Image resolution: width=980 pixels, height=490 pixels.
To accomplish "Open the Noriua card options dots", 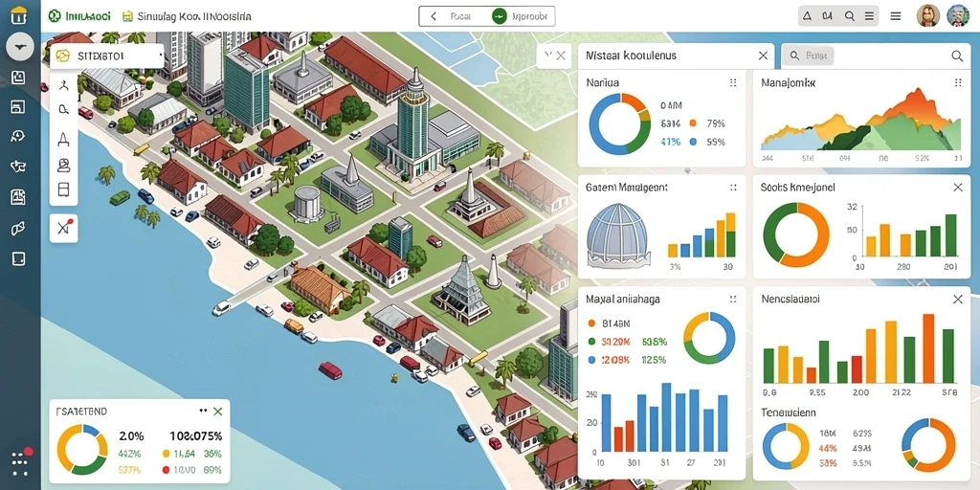I will tap(733, 82).
